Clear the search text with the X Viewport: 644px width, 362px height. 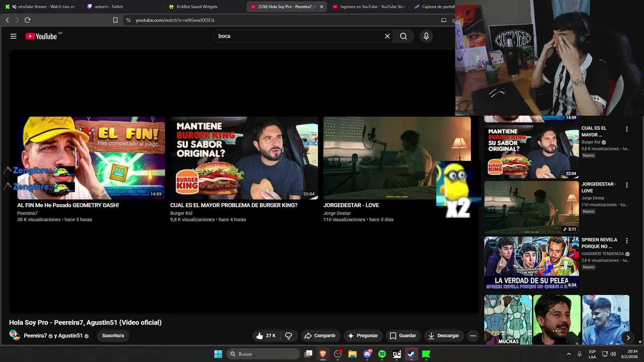click(387, 36)
